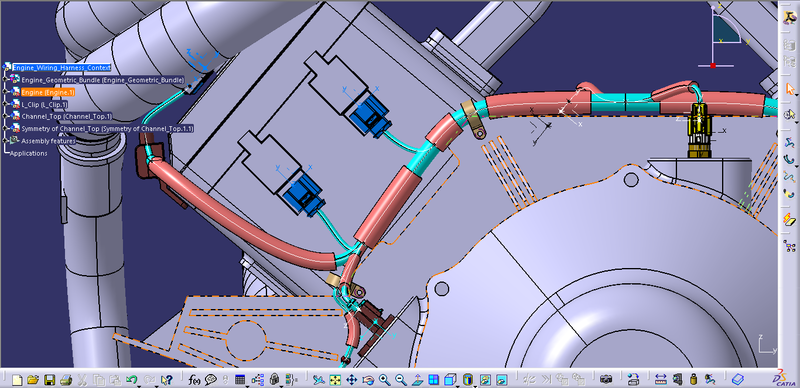Select Engine (Engine.1) in the tree
The image size is (800, 388).
coord(47,92)
